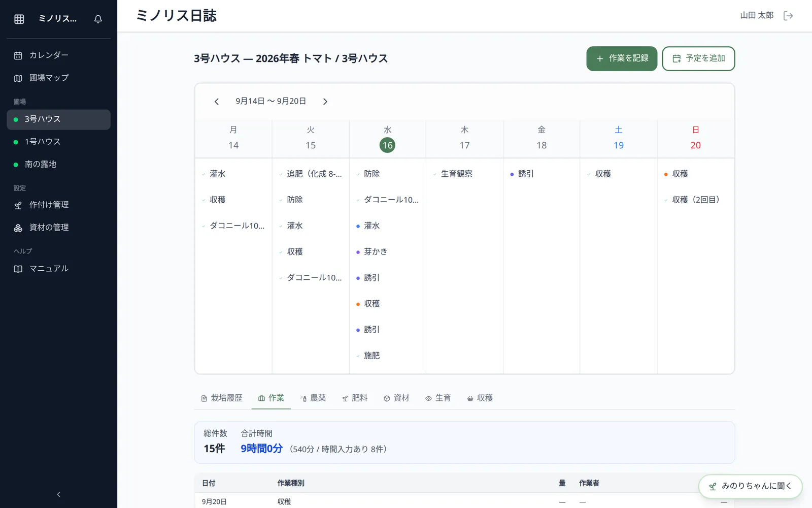Screen dimensions: 812x508
Task: Open Monday's 収穫 entry
Action: pos(233,200)
